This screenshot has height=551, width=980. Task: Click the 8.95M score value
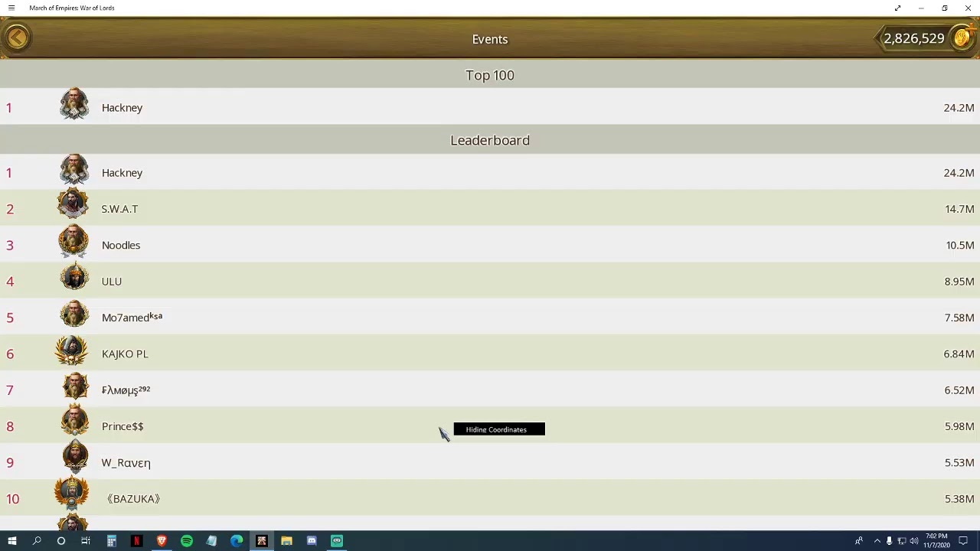[959, 282]
